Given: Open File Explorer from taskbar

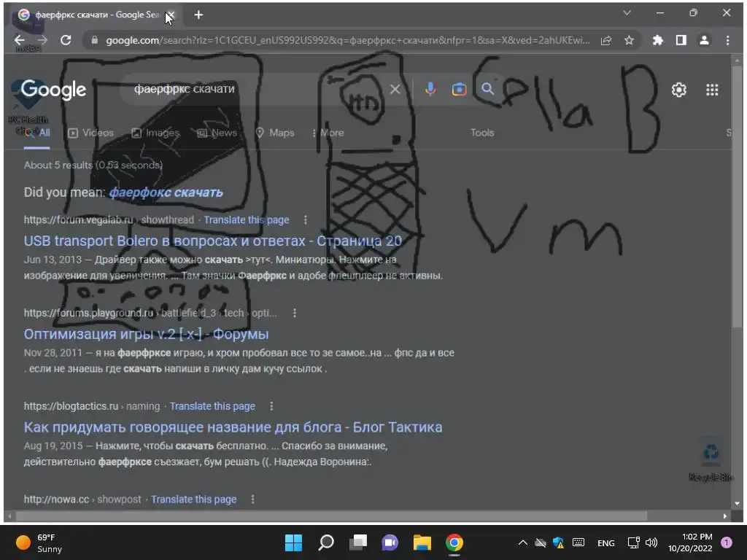Looking at the screenshot, I should tap(422, 542).
